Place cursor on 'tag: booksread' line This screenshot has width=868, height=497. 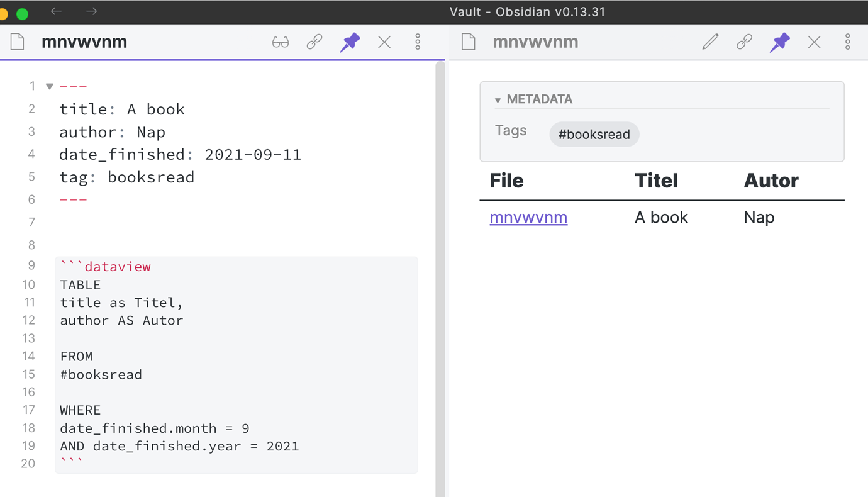[126, 177]
